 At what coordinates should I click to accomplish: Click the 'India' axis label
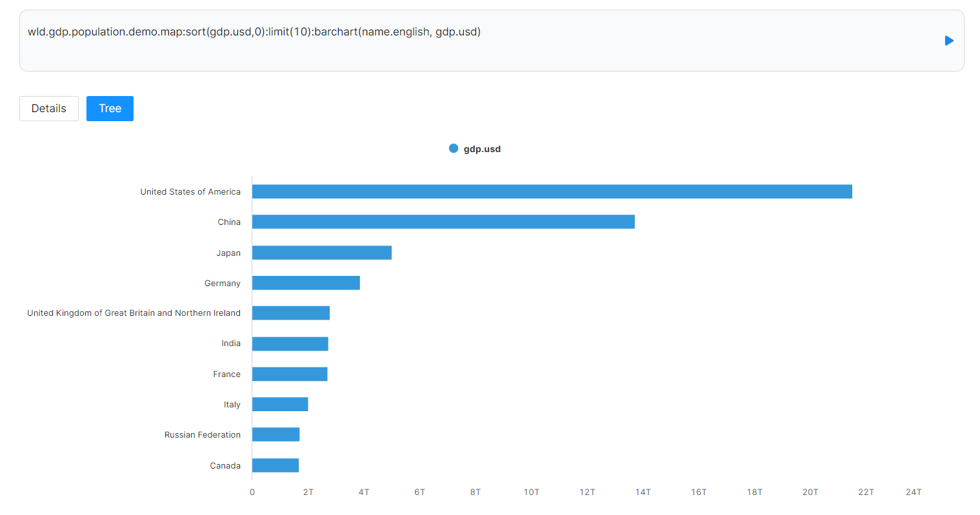pyautogui.click(x=231, y=344)
